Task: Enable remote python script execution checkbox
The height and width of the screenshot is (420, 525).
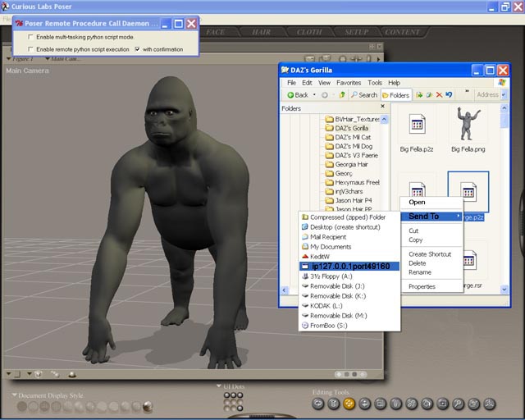Action: click(31, 49)
